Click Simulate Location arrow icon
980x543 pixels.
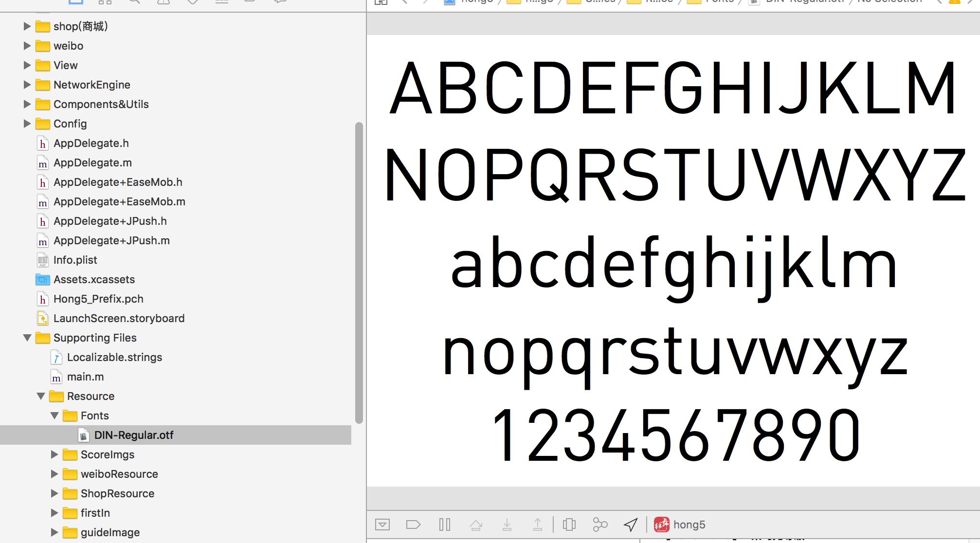[x=631, y=525]
